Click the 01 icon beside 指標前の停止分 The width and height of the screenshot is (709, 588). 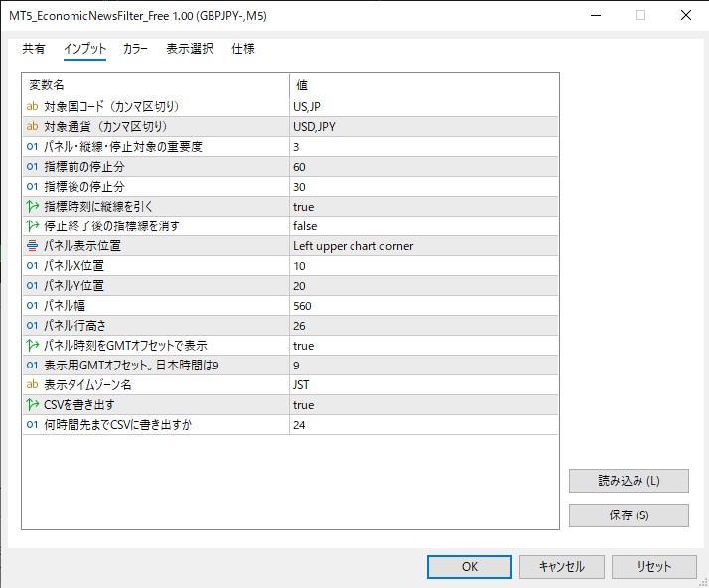click(32, 166)
